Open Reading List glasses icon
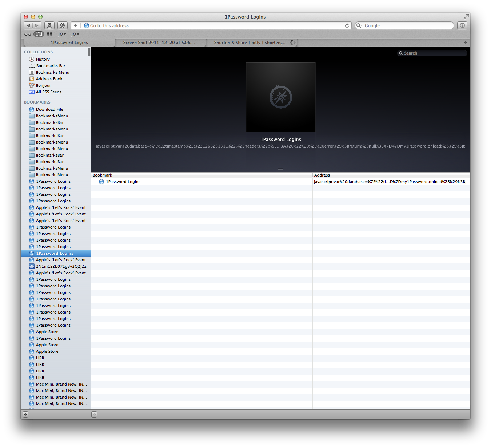491x448 pixels. tap(28, 34)
